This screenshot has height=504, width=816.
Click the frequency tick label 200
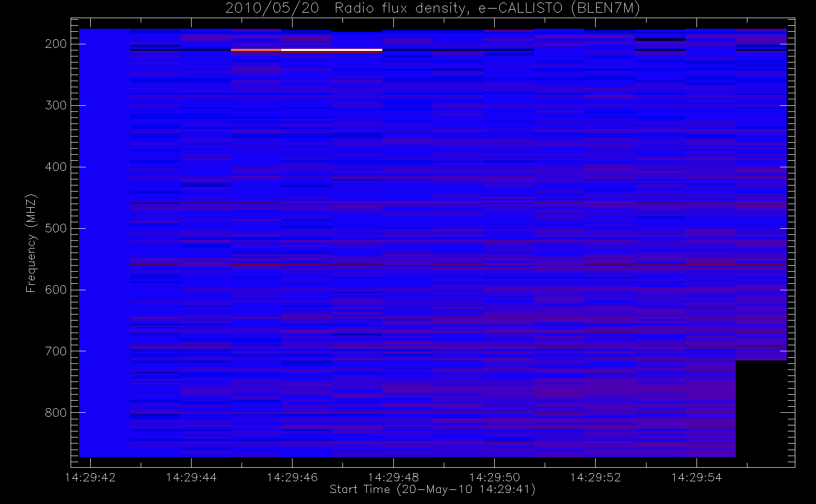[x=56, y=44]
